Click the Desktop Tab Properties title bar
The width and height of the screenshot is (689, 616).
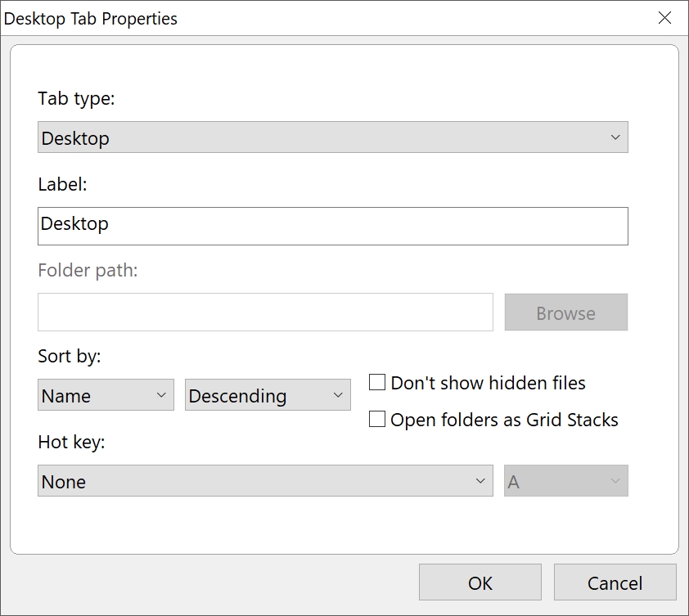(327, 18)
